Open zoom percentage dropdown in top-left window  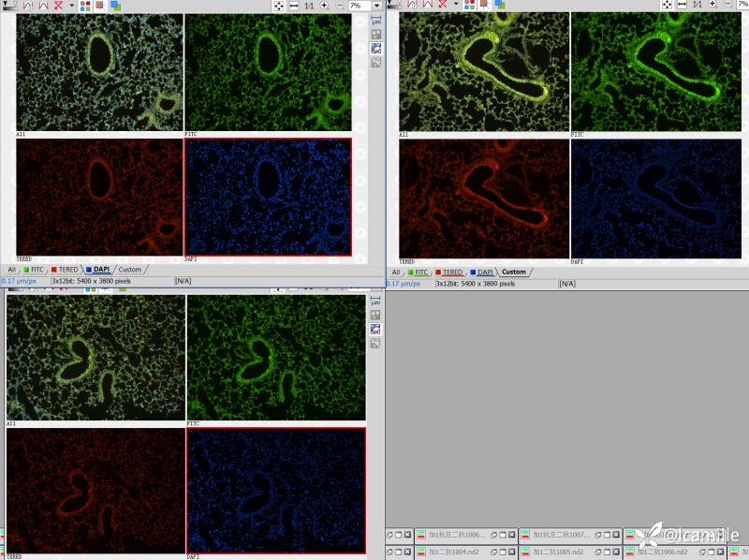377,6
